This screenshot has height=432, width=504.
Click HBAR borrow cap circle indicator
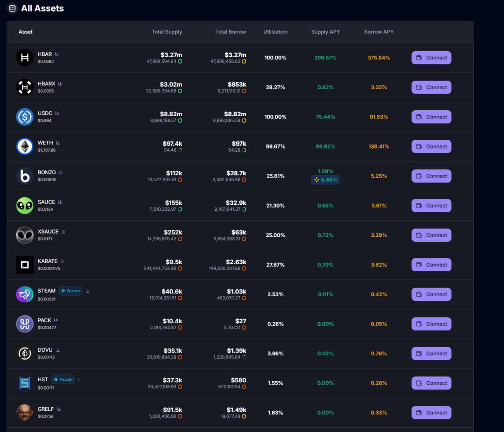[x=244, y=61]
